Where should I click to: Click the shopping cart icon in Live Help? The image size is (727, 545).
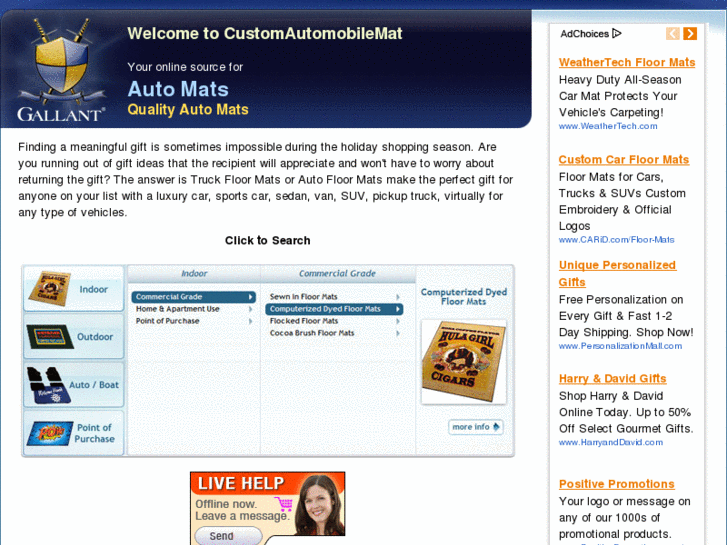coord(283,504)
